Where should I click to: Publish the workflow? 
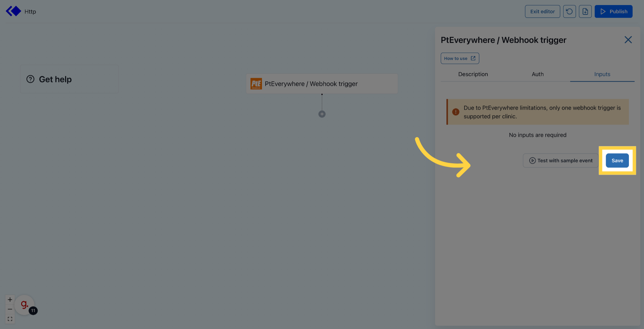tap(613, 11)
